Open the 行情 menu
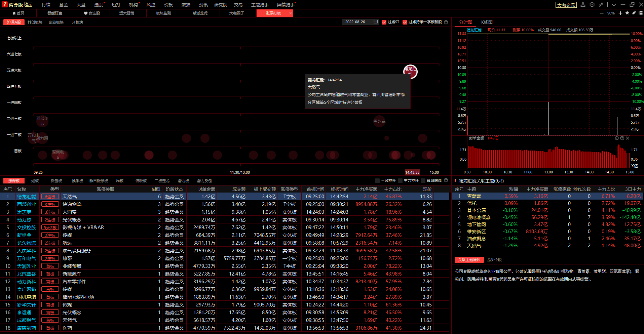Screen dimensions: 644x334 46,5
